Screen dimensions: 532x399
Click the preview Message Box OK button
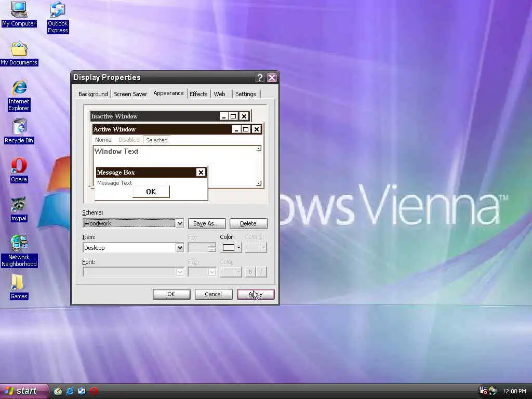coord(151,192)
